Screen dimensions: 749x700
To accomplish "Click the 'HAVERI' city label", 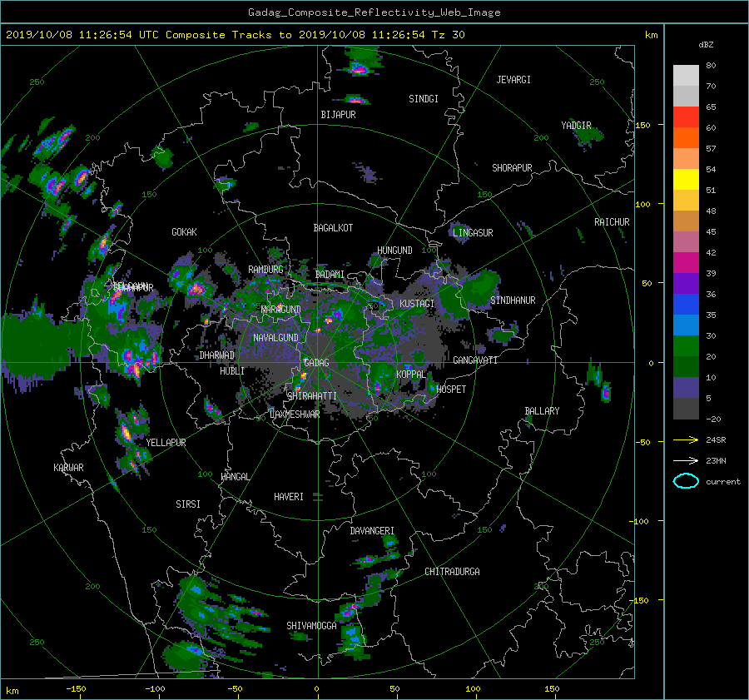I will [x=289, y=497].
